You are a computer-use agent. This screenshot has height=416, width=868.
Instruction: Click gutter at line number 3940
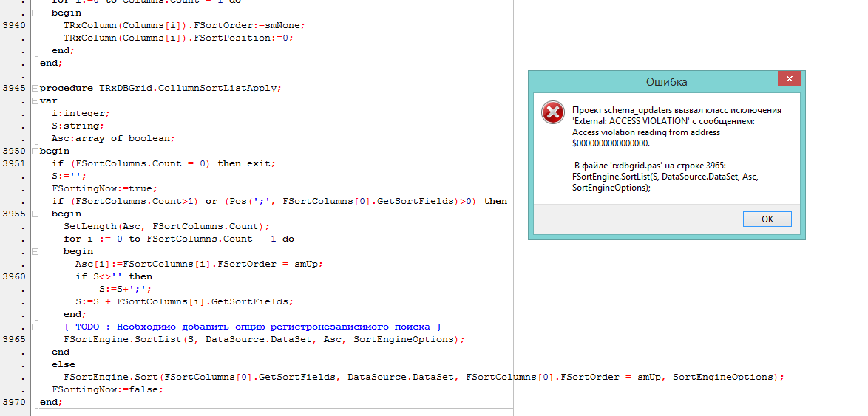tap(15, 25)
